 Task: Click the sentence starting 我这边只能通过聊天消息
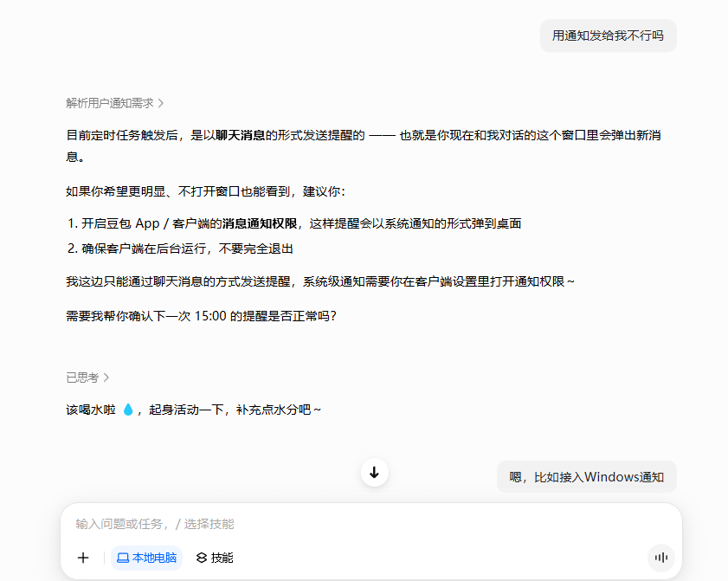(x=320, y=281)
